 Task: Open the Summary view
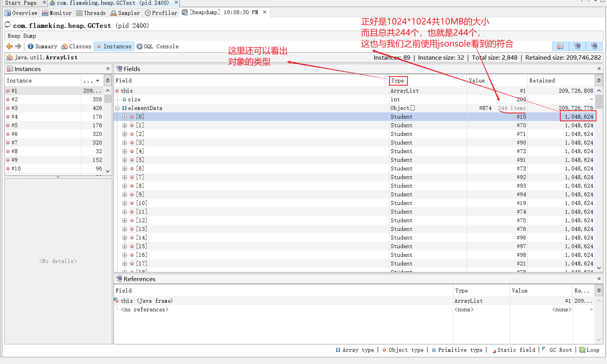(42, 46)
